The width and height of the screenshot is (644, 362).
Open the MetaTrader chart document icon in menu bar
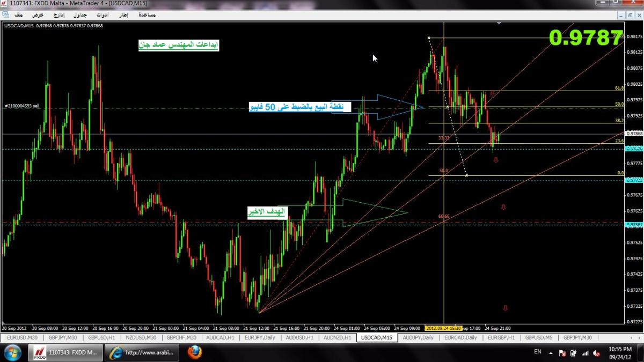pos(5,15)
